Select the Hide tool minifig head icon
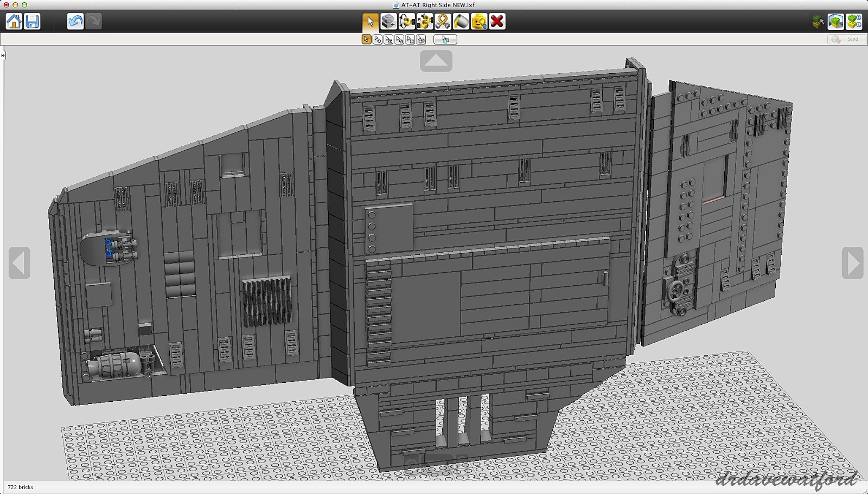Image resolution: width=868 pixels, height=494 pixels. [x=478, y=22]
